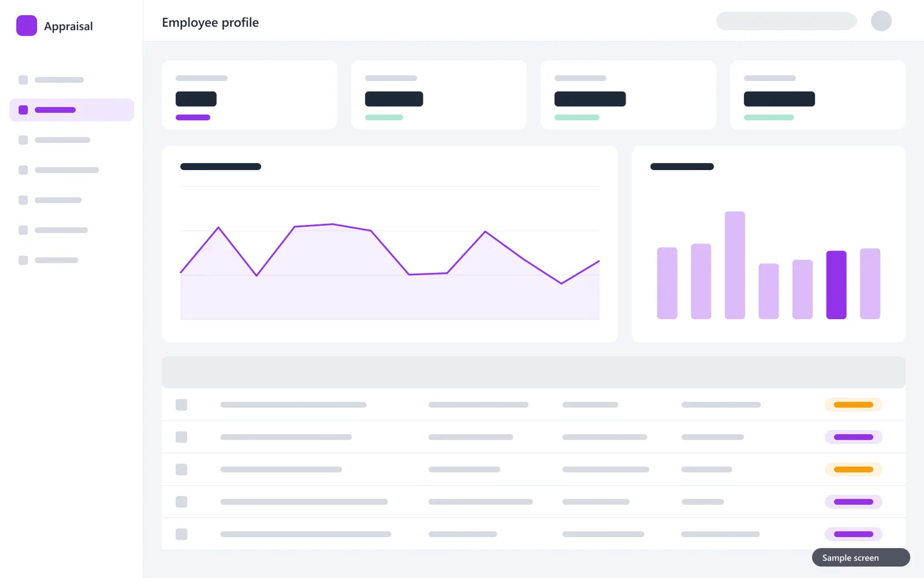The image size is (924, 578).
Task: Tick the checkbox in first table row
Action: click(181, 405)
